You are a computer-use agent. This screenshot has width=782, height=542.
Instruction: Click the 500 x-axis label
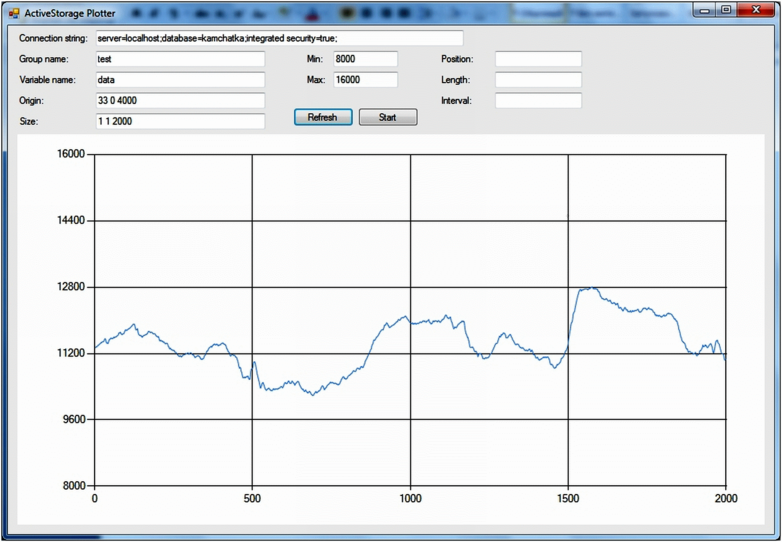(252, 498)
